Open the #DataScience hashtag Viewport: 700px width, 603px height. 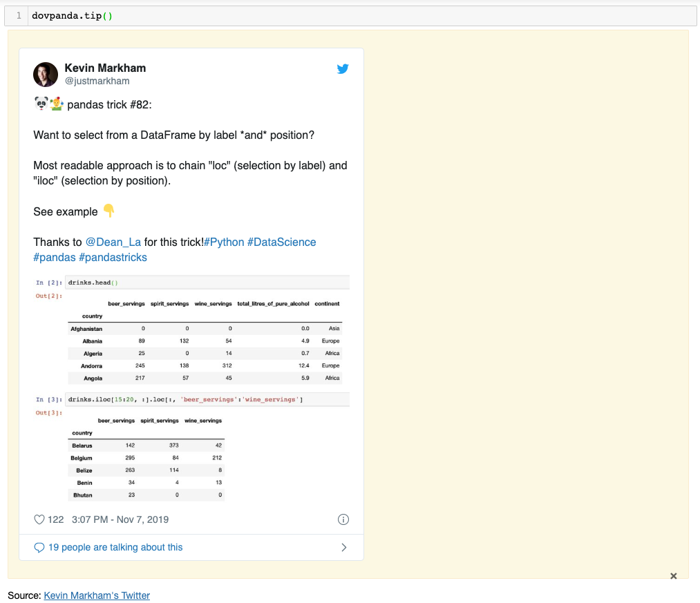click(282, 242)
